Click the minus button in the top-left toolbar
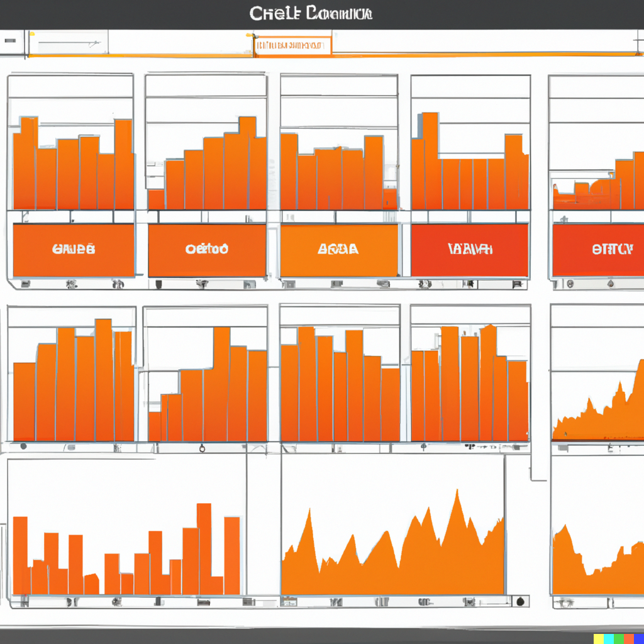Image resolution: width=644 pixels, height=644 pixels. click(10, 41)
